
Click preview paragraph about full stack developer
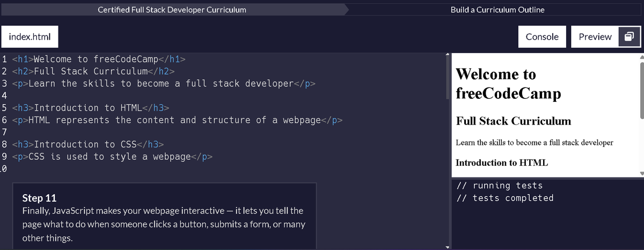pyautogui.click(x=535, y=143)
